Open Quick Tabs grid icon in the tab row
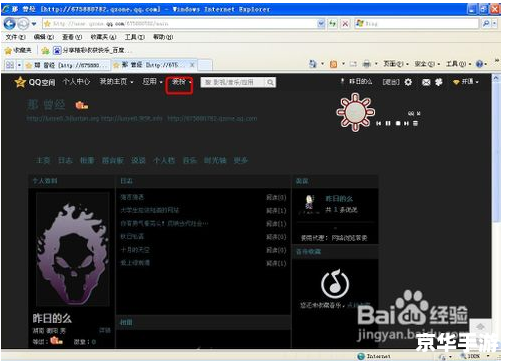Image resolution: width=505 pixels, height=361 pixels. tap(10, 65)
